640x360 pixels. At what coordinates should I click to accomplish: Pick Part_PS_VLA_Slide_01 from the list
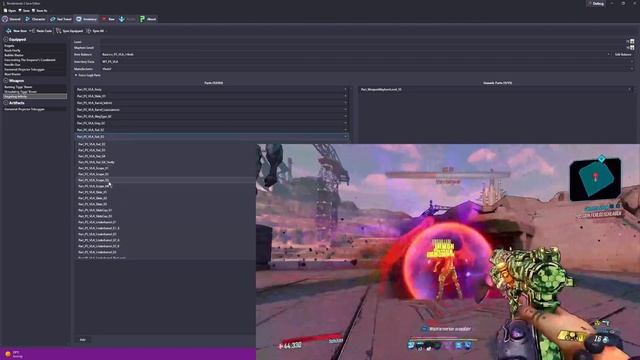93,192
